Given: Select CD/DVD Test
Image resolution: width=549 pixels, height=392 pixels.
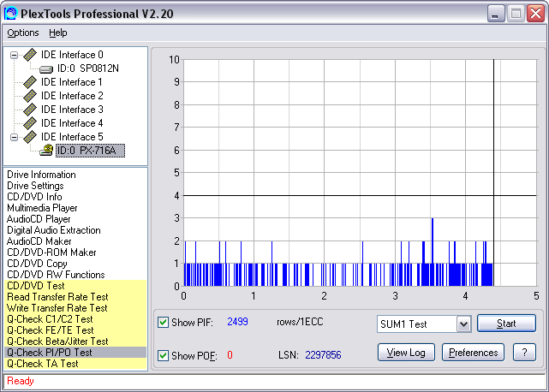Looking at the screenshot, I should (75, 286).
